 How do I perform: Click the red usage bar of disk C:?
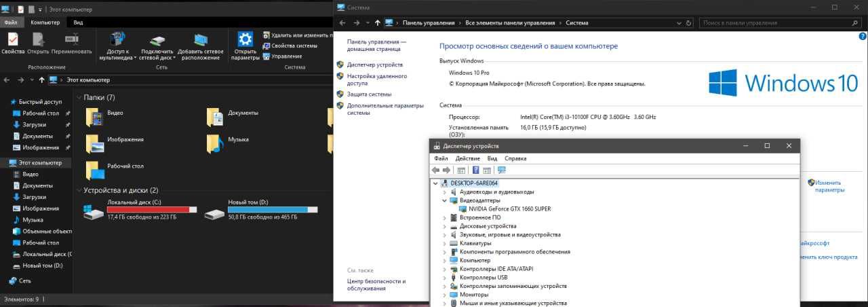tap(152, 210)
